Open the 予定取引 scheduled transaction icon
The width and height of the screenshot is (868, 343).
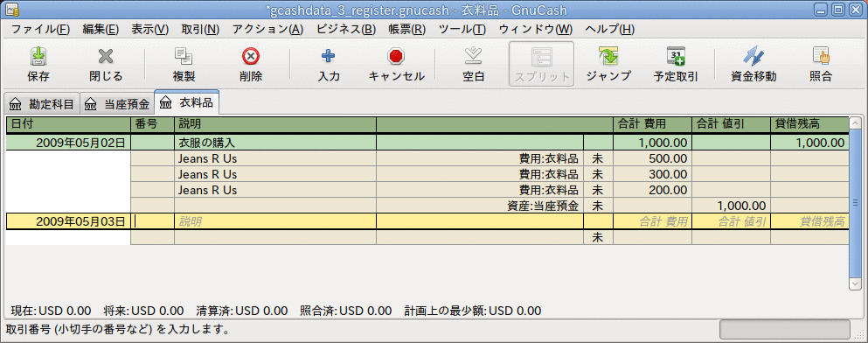676,57
